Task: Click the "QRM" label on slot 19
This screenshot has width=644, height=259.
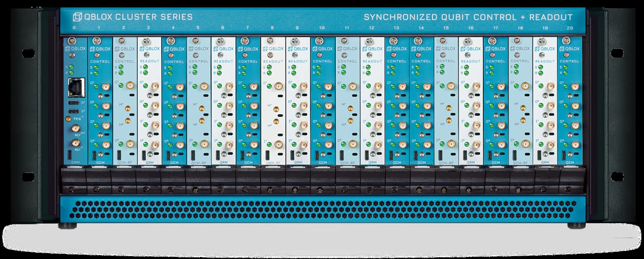Action: tap(545, 163)
